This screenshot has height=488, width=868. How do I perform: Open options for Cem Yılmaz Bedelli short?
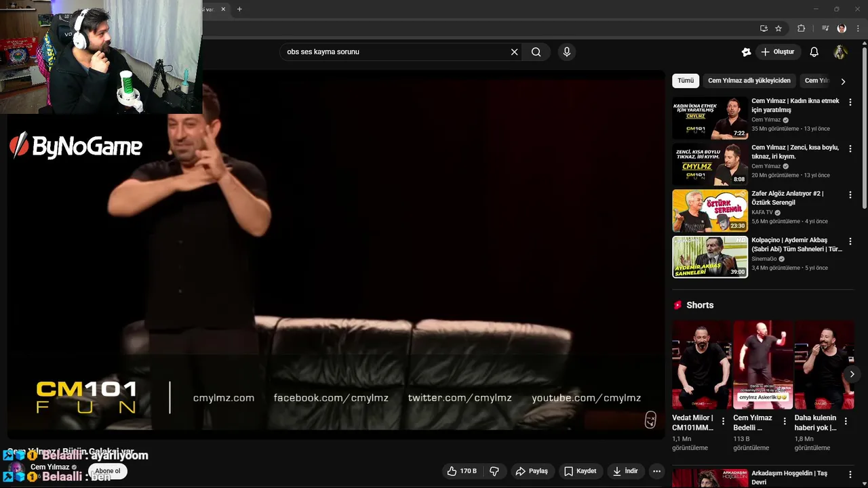(x=785, y=421)
